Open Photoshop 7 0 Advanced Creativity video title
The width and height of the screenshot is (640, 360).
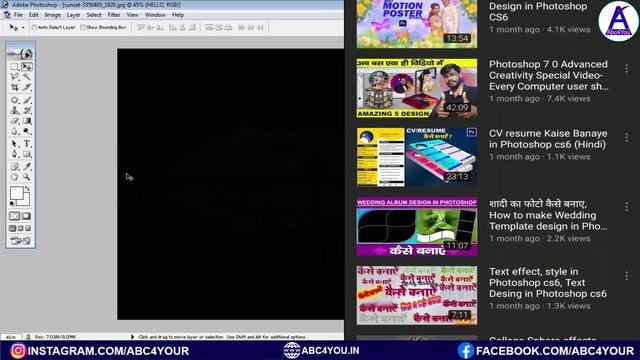(549, 75)
